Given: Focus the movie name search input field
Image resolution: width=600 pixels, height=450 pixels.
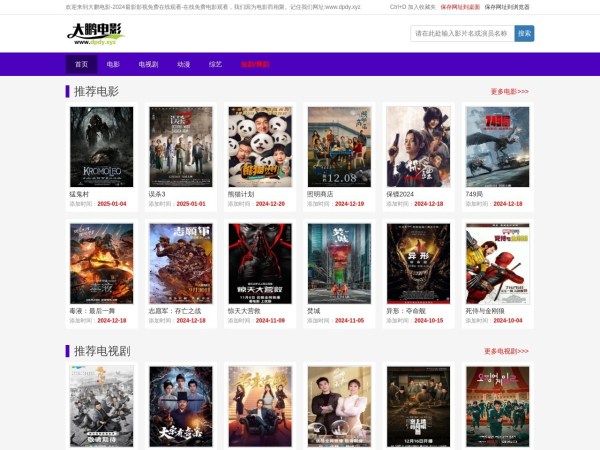Looking at the screenshot, I should (462, 33).
